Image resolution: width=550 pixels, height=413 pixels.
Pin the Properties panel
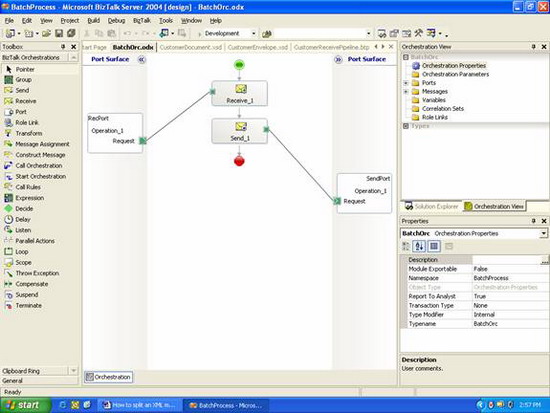pyautogui.click(x=533, y=221)
